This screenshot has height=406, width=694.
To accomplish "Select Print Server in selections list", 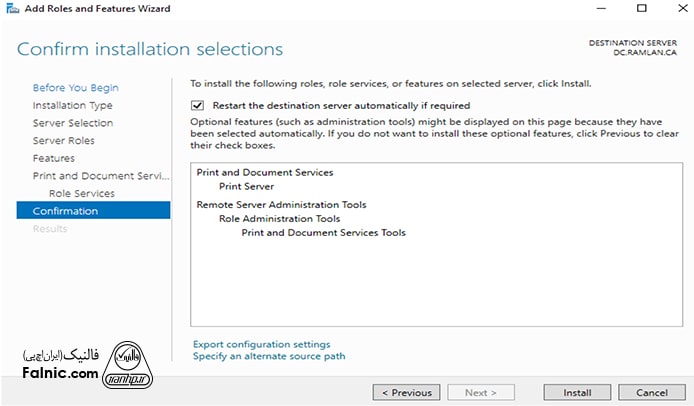I will (246, 185).
